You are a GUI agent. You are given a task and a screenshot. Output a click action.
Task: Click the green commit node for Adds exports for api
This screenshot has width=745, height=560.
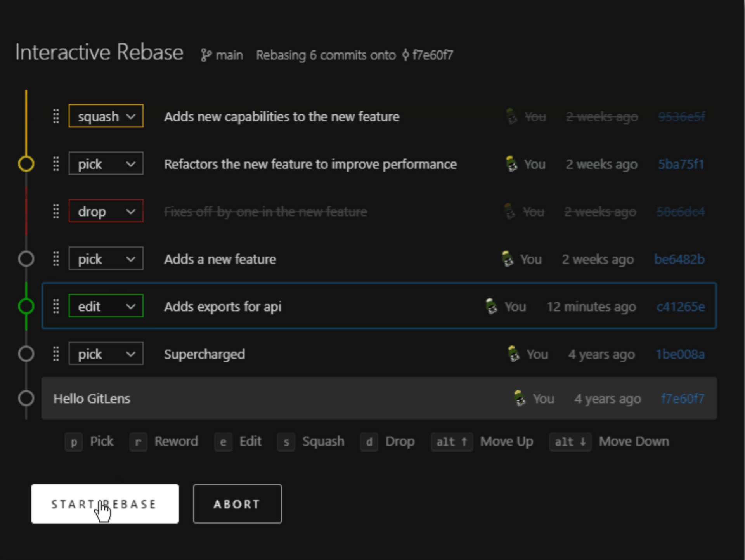26,306
